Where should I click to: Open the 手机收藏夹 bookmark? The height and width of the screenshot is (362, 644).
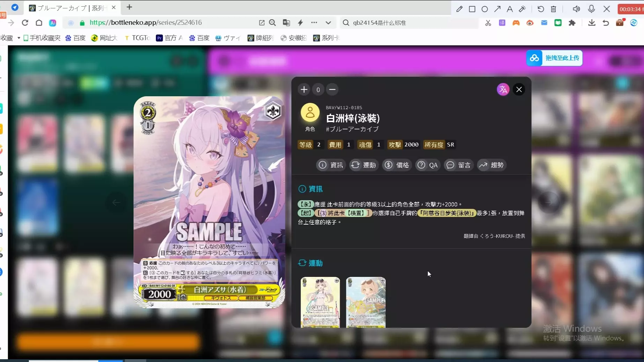pos(42,38)
